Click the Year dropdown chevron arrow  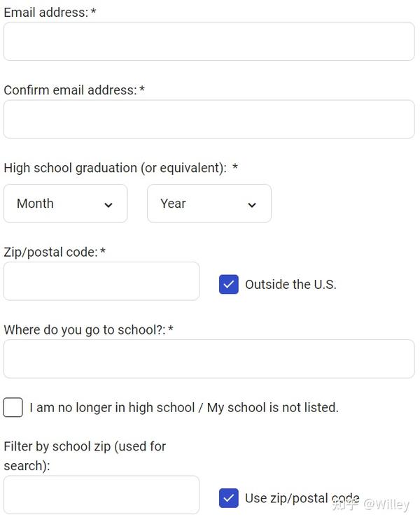(x=252, y=205)
